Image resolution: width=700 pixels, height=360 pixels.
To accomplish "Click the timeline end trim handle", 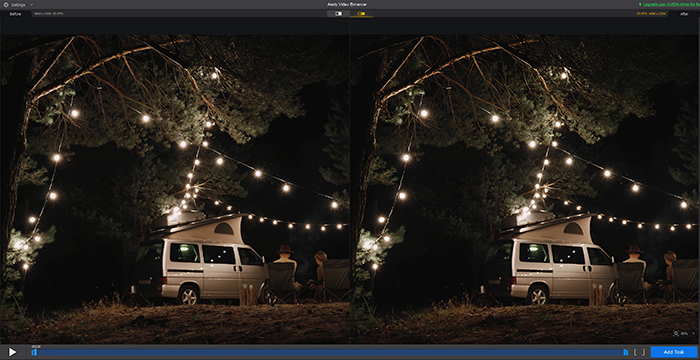I will click(x=625, y=352).
